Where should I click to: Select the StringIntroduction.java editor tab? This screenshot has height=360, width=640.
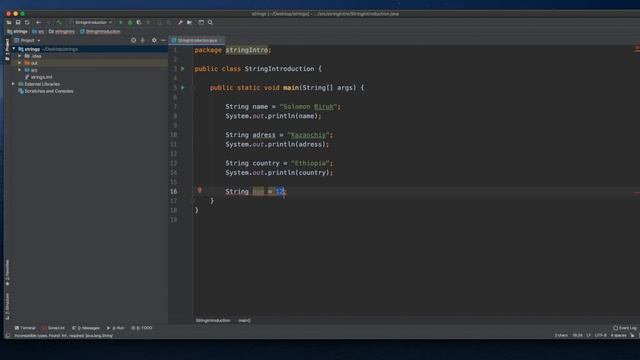tap(198, 40)
